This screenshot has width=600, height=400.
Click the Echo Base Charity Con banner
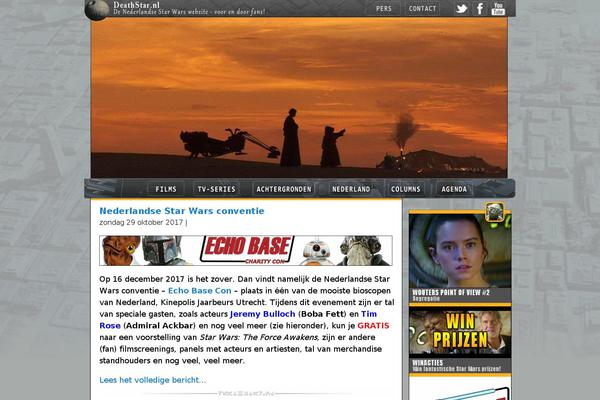pyautogui.click(x=246, y=251)
